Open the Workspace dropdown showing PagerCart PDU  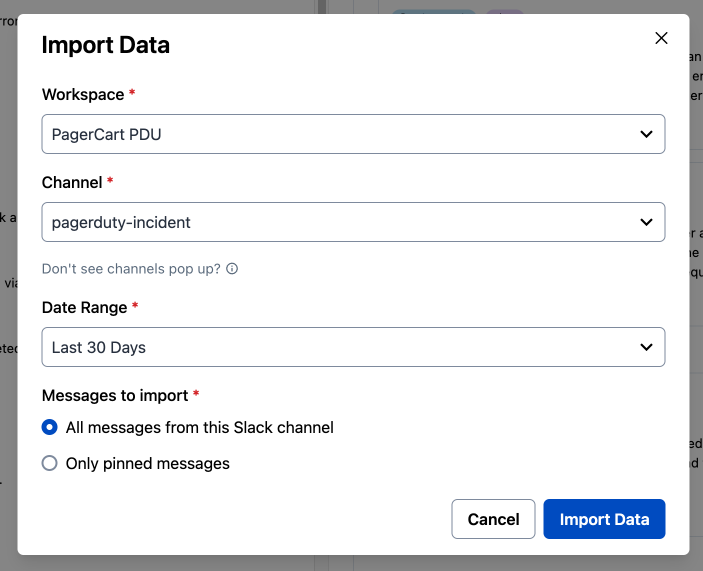tap(353, 134)
